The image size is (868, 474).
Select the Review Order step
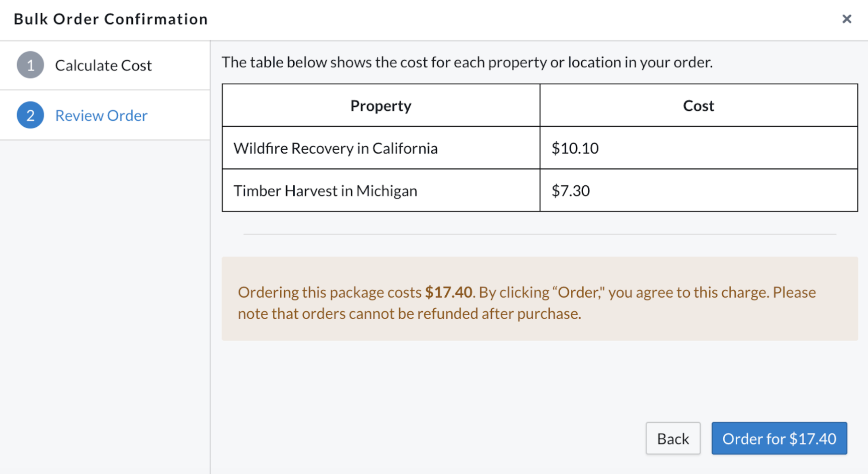coord(105,115)
